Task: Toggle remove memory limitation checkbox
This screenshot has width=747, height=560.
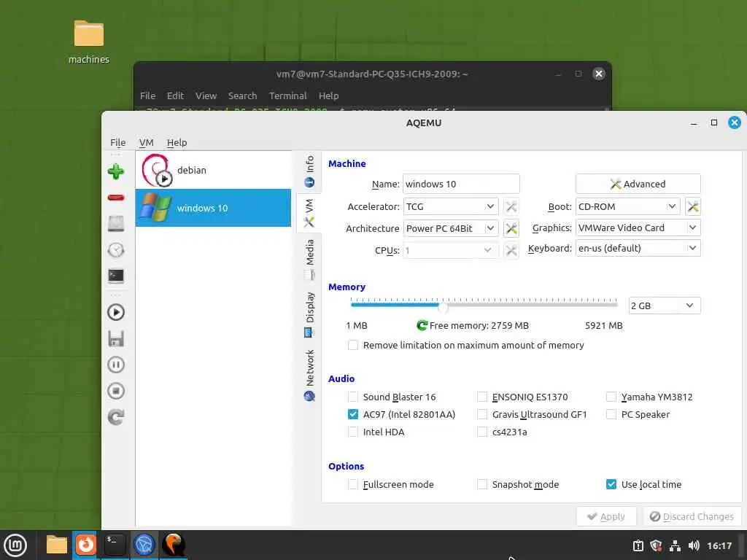Action: click(x=353, y=345)
